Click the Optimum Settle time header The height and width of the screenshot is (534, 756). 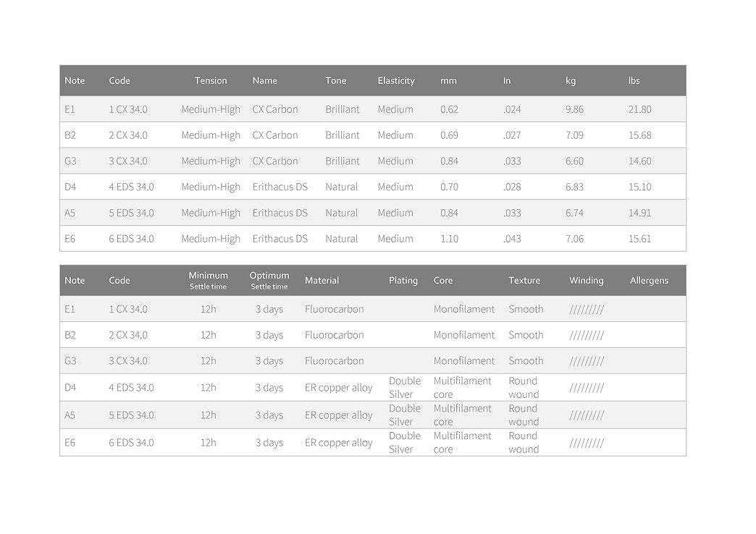point(269,281)
